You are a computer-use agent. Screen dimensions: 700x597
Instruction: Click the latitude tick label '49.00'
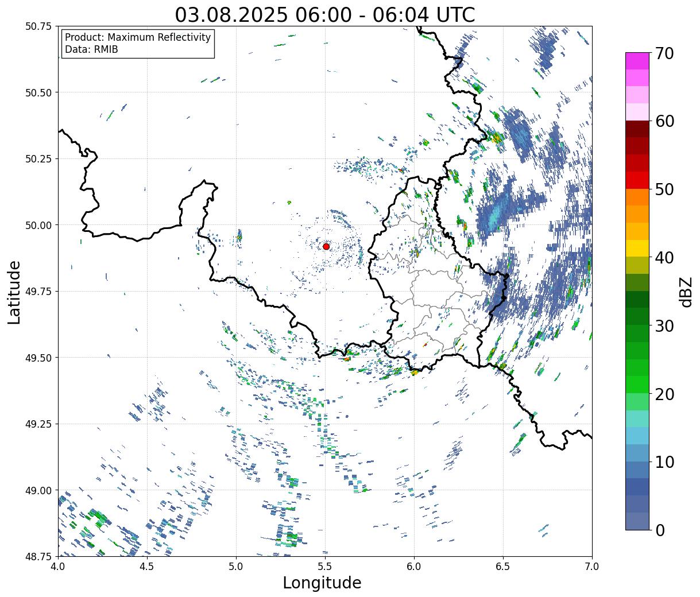coord(38,490)
